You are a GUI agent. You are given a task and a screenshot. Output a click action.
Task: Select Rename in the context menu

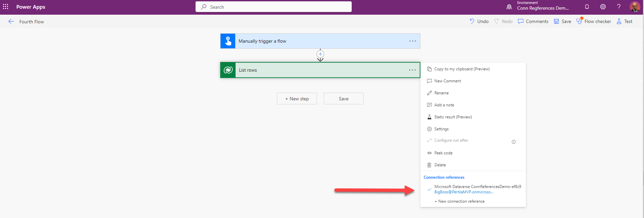click(441, 93)
